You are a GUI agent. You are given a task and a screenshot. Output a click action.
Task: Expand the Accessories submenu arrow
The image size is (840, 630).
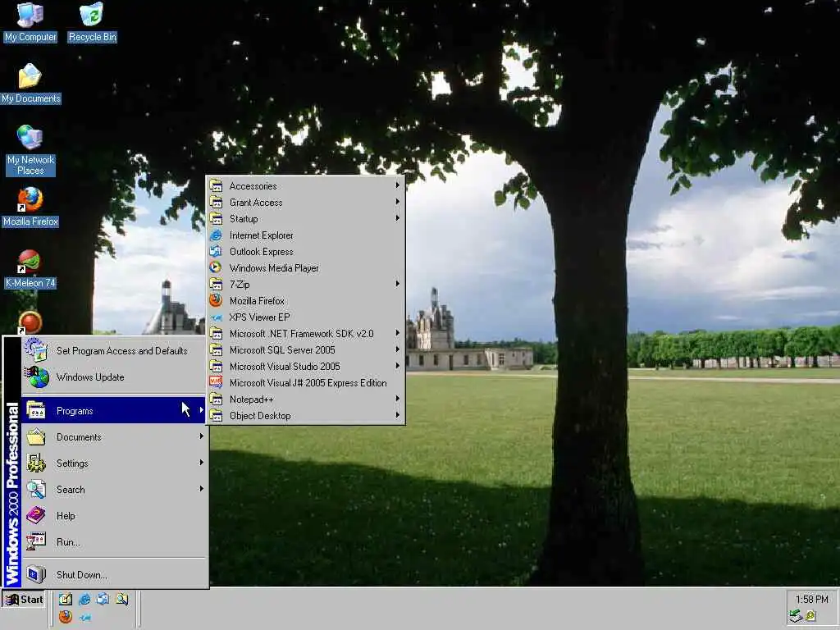(x=398, y=185)
